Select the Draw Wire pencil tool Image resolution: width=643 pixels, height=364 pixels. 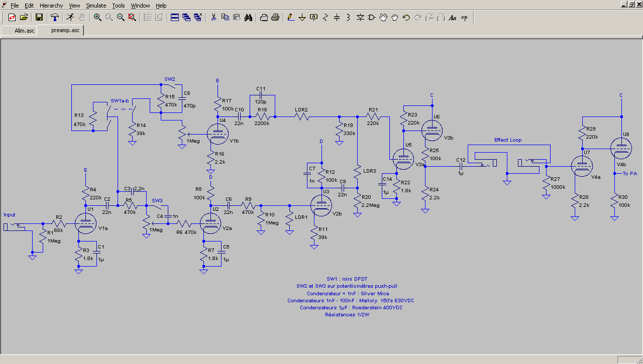(290, 18)
